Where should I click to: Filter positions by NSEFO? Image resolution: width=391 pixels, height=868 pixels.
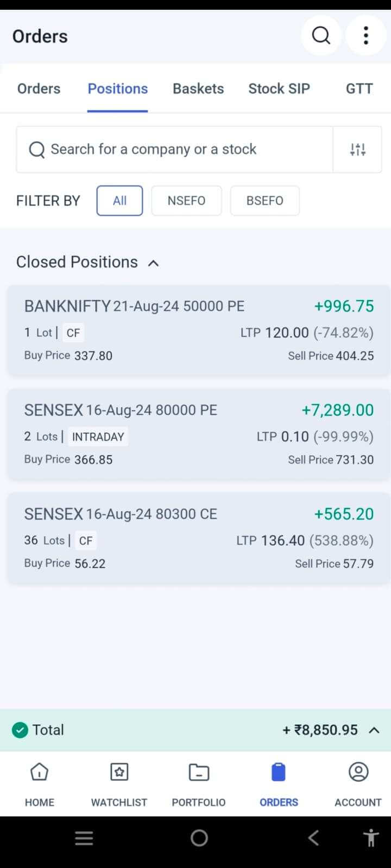coord(186,201)
